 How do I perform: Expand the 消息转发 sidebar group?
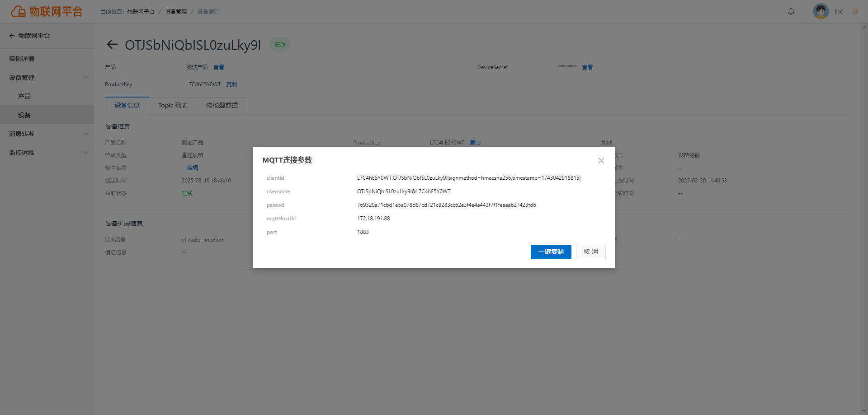pos(47,134)
